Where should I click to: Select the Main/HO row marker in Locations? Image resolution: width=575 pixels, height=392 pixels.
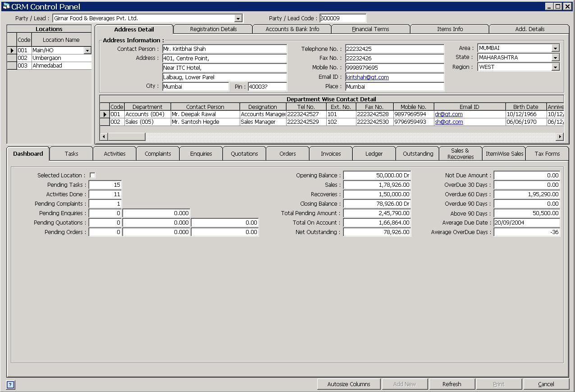click(x=12, y=50)
